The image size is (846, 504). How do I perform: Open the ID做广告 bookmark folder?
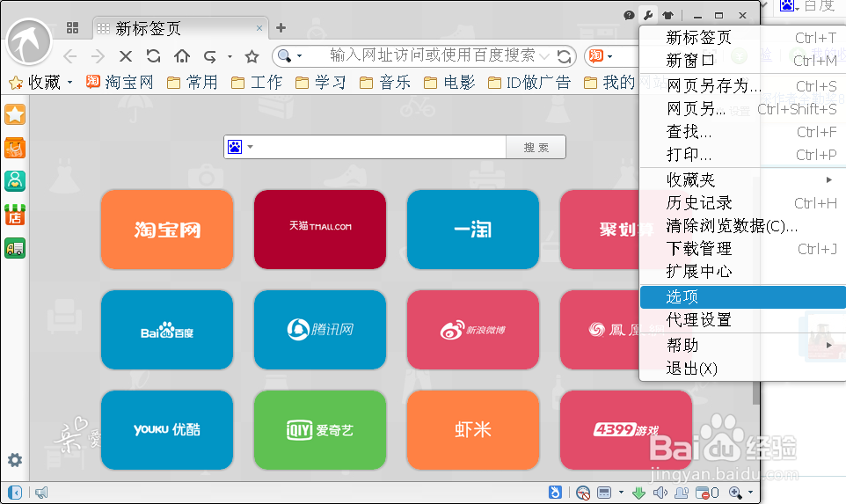[x=529, y=82]
